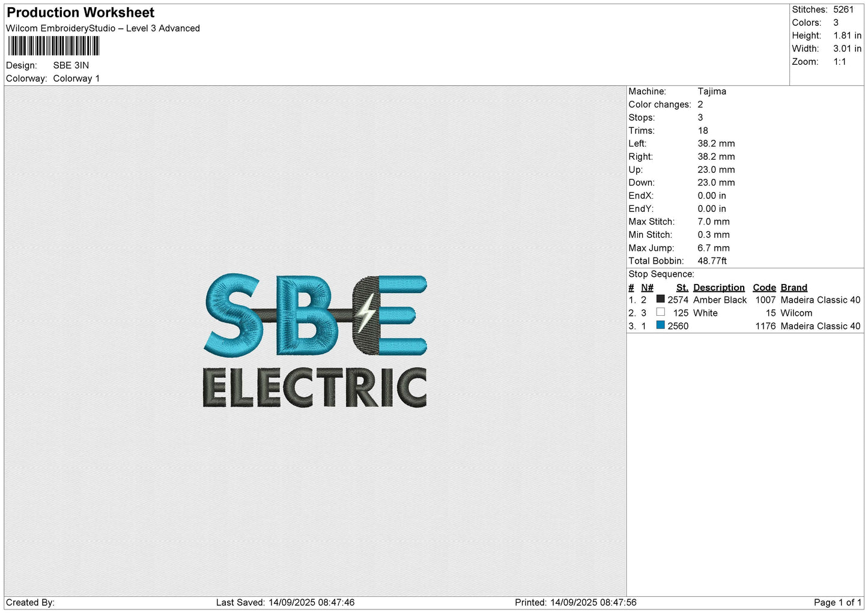868x613 pixels.
Task: Click the stitches count '5261'
Action: (x=843, y=10)
